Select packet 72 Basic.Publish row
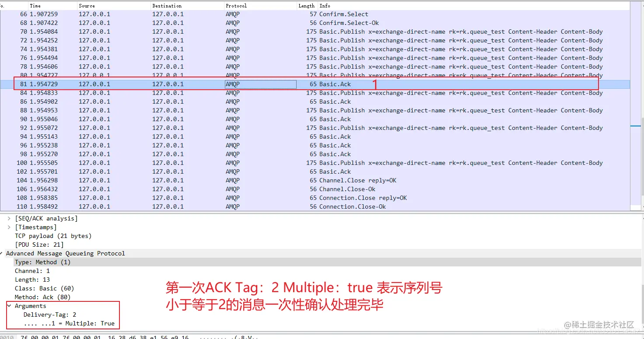Viewport: 644px width, 339px height. pyautogui.click(x=315, y=40)
